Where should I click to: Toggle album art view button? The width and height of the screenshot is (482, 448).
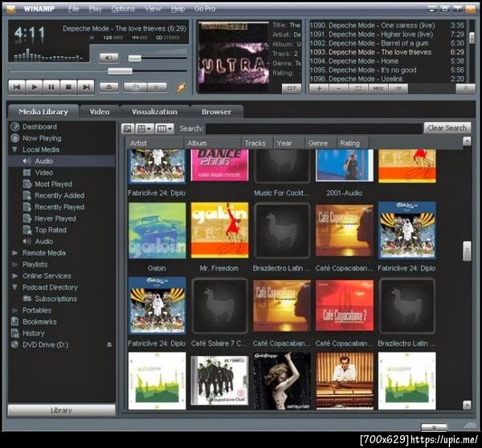[128, 128]
